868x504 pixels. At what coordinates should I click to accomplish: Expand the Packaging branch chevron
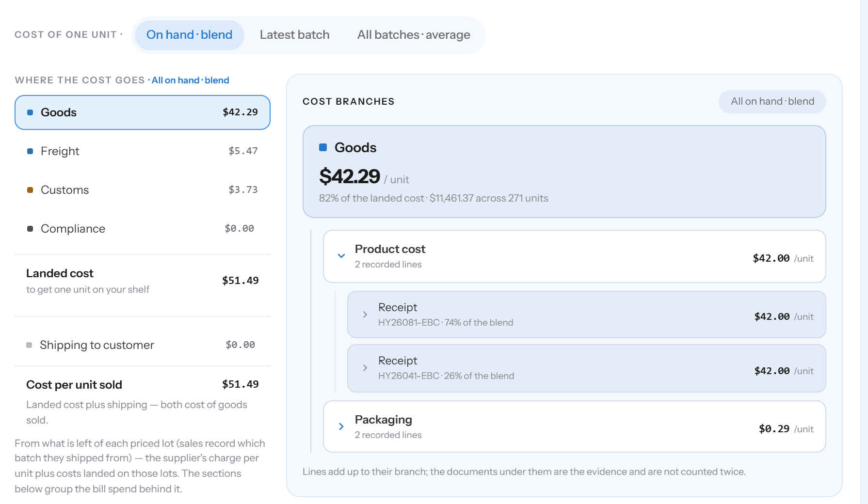(x=341, y=426)
